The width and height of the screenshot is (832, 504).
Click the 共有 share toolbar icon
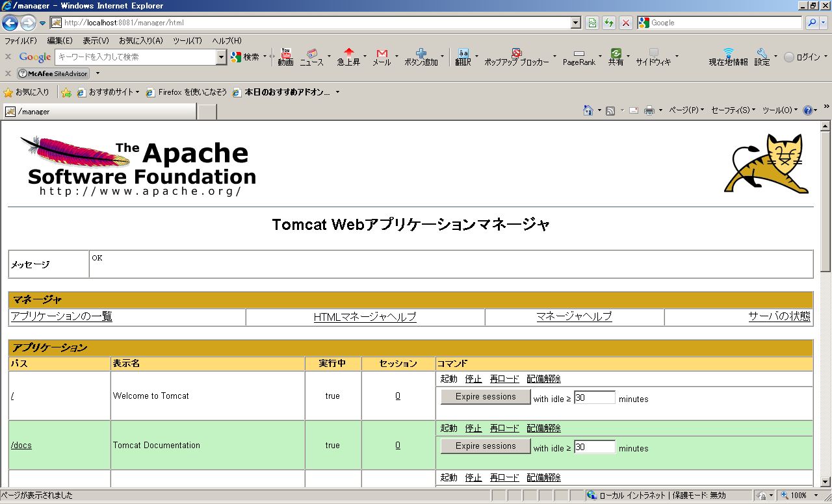click(x=616, y=57)
